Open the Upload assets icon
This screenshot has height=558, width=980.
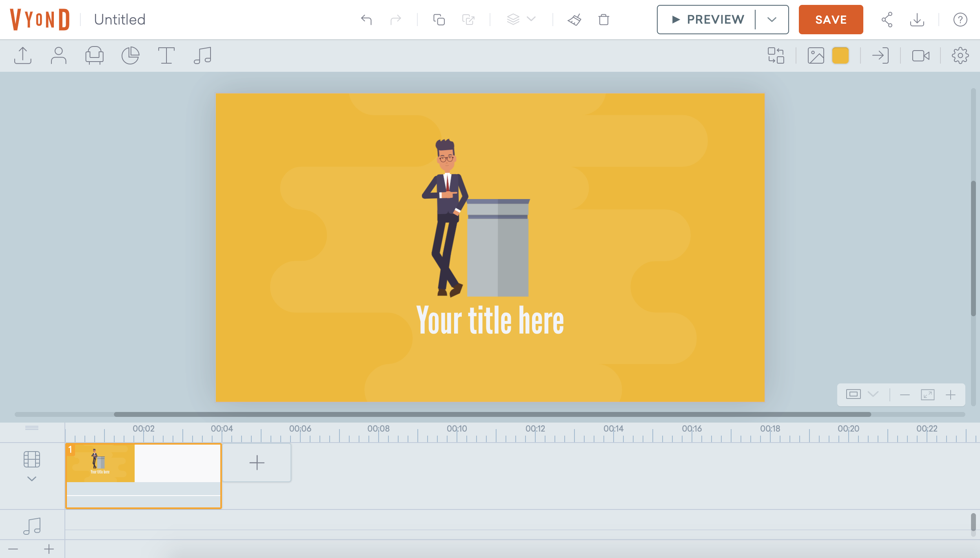(23, 55)
